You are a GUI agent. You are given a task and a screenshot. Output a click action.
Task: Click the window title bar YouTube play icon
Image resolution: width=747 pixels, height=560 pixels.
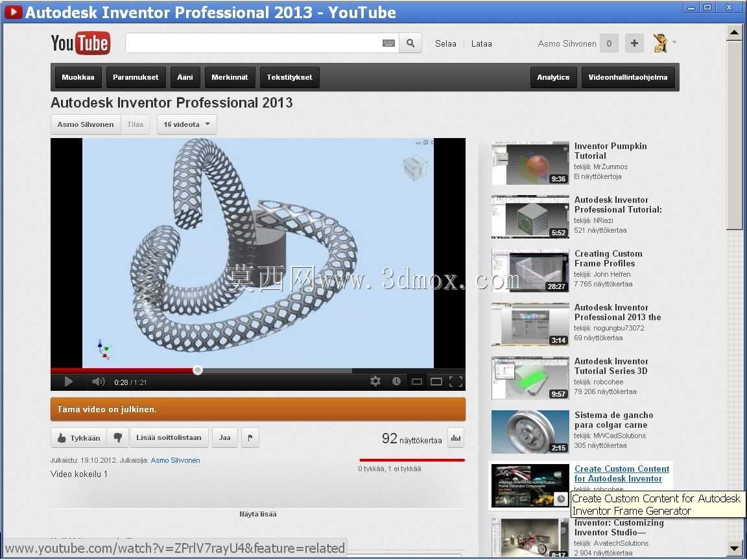pos(14,12)
